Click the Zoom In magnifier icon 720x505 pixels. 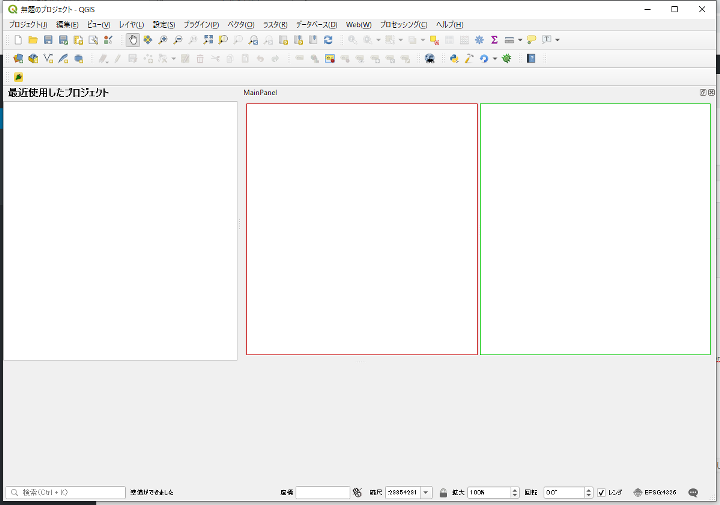(163, 40)
